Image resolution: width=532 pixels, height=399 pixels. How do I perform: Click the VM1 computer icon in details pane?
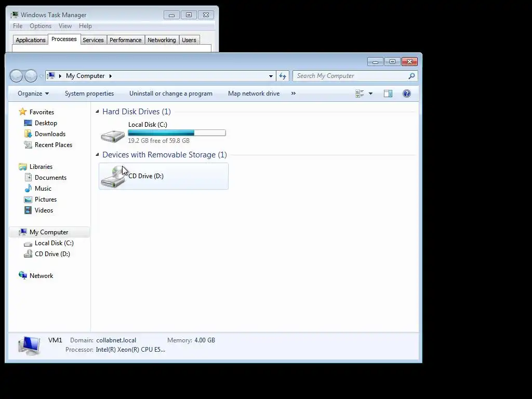(30, 345)
